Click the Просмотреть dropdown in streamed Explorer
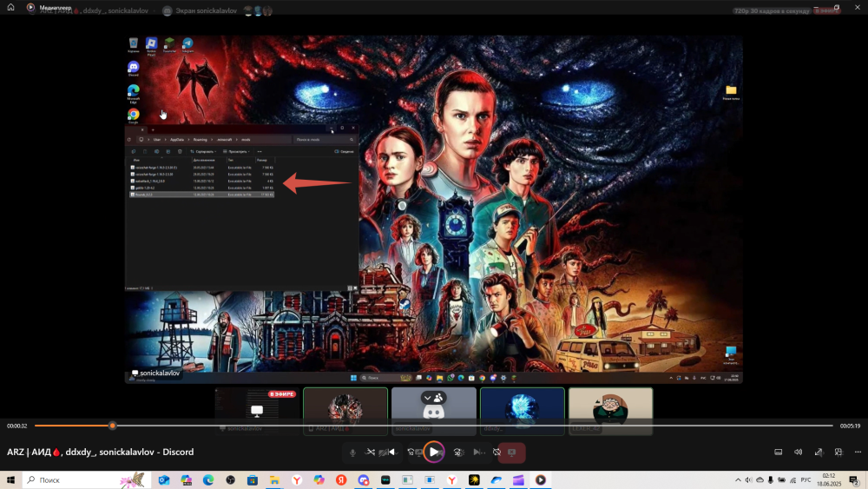Screen dimensions: 868x489 click(x=236, y=151)
